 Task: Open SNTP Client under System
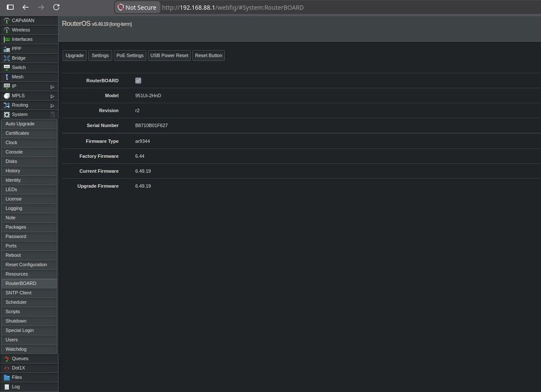(29, 293)
